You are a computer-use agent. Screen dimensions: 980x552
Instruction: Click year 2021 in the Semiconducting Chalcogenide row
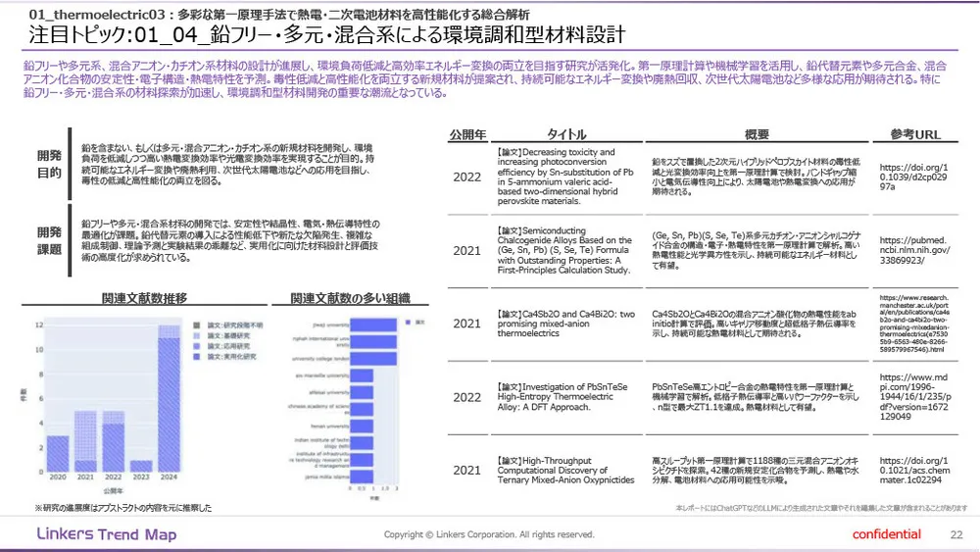pos(466,251)
